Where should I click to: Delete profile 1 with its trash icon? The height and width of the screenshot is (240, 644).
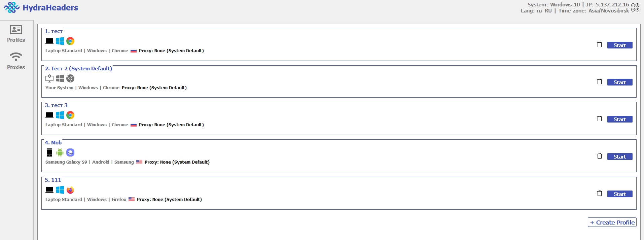pos(599,45)
